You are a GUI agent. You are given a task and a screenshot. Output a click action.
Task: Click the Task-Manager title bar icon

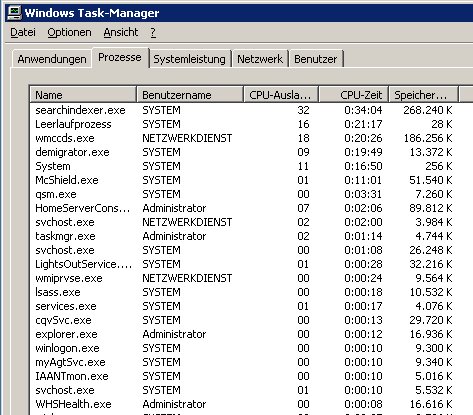click(14, 13)
